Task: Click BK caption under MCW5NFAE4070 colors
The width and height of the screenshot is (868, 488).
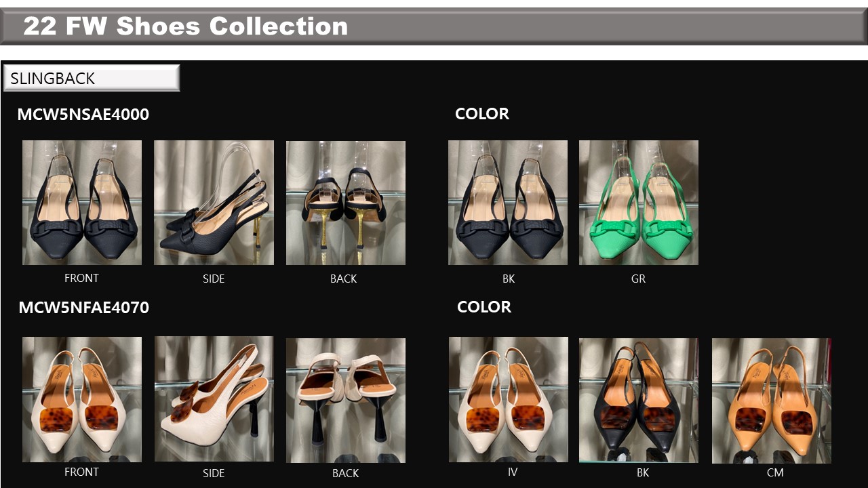Action: click(643, 472)
